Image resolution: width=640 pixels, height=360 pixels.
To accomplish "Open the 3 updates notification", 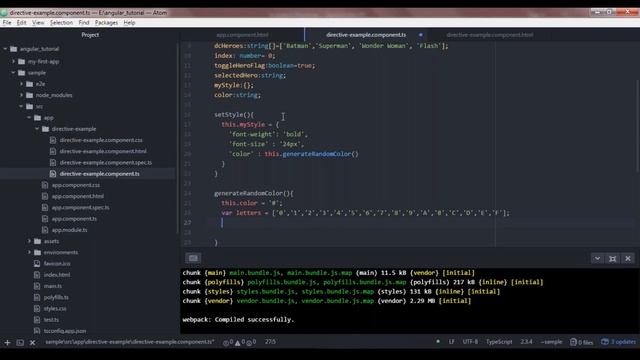I will 619,342.
